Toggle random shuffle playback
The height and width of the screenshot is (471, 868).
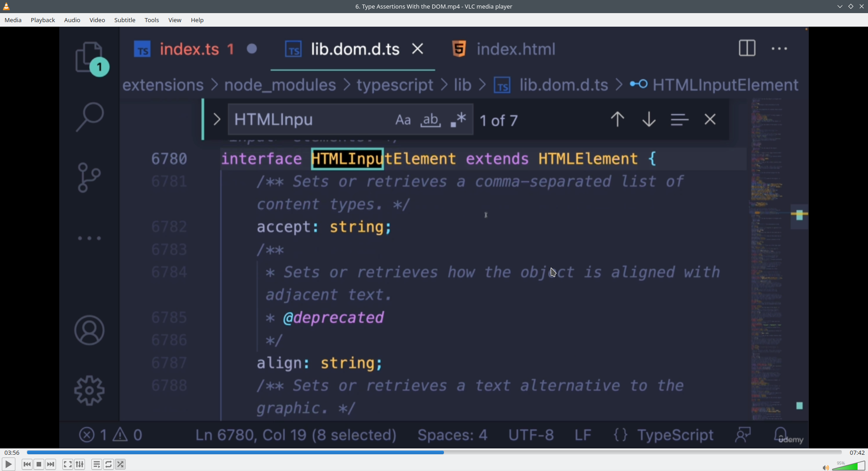pos(121,464)
